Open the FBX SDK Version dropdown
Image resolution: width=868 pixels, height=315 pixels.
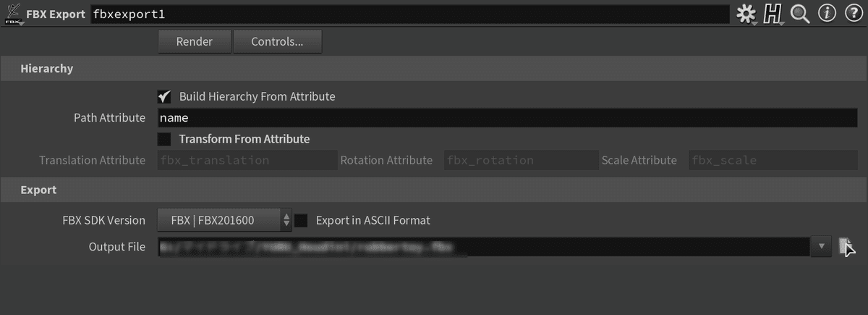[224, 220]
